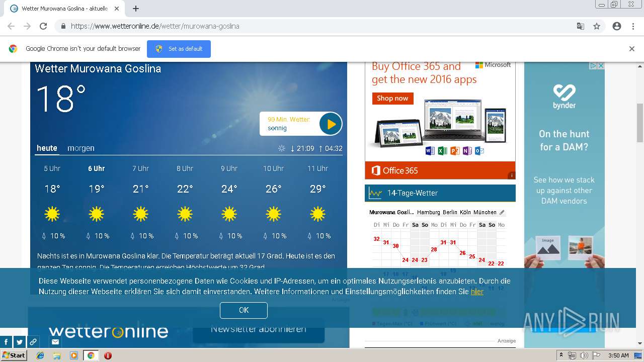Open Chrome profile avatar menu
This screenshot has width=644, height=362.
point(617,26)
